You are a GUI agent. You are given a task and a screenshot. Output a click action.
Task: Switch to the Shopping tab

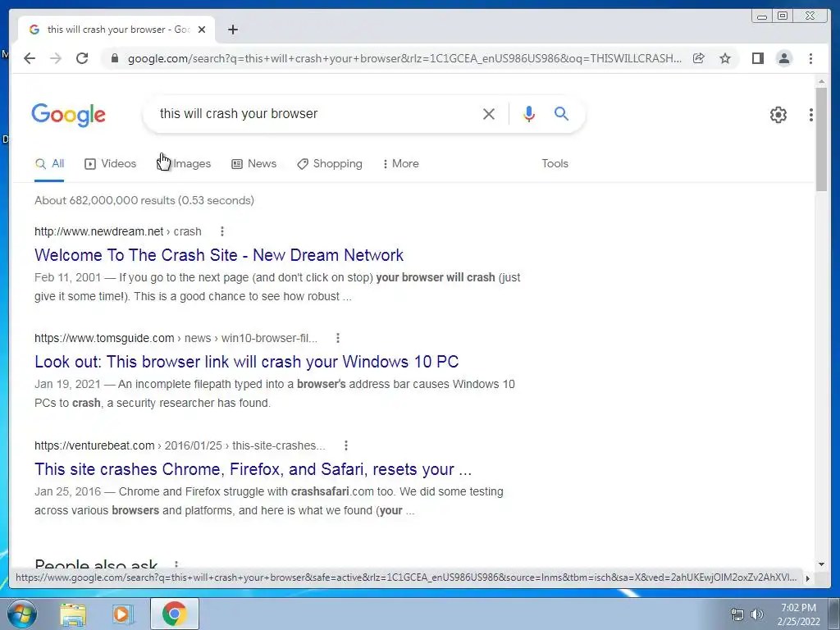point(330,164)
